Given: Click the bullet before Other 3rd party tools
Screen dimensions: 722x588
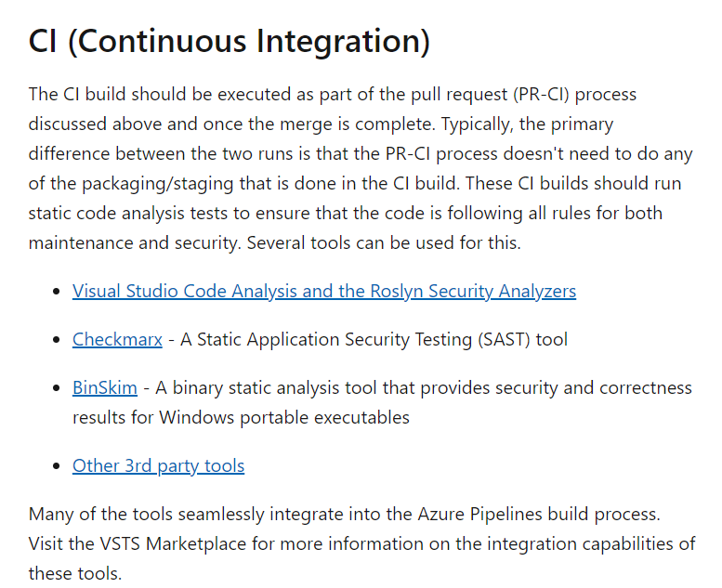Looking at the screenshot, I should tap(56, 466).
